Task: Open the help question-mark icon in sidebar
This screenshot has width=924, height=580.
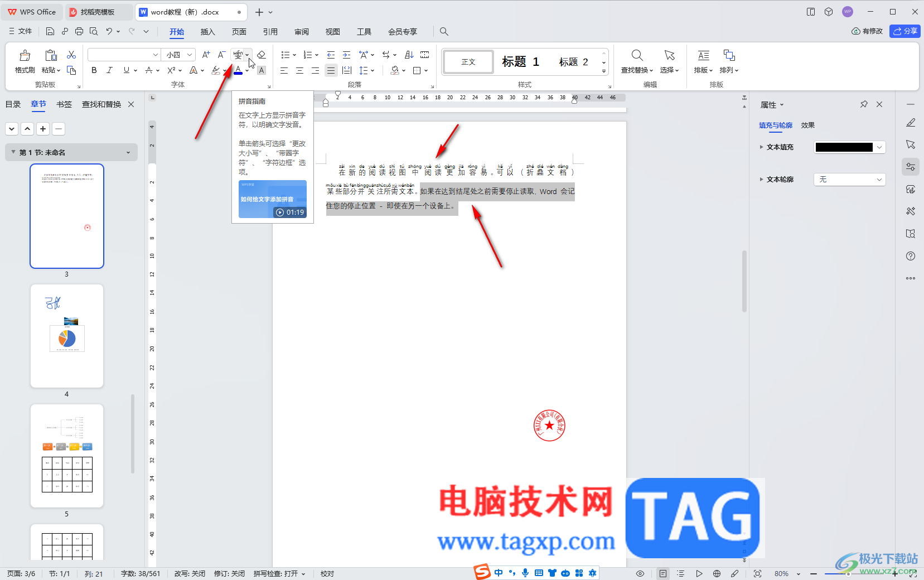Action: [x=911, y=256]
